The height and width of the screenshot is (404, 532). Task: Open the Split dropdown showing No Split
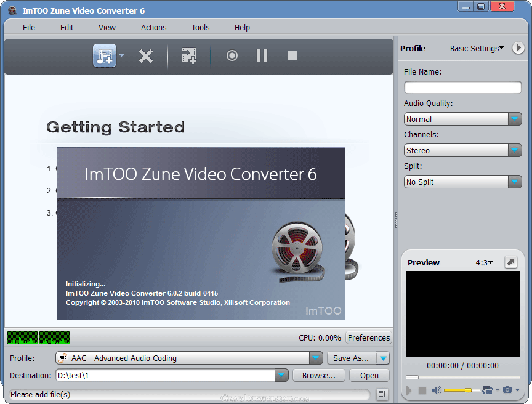(463, 182)
